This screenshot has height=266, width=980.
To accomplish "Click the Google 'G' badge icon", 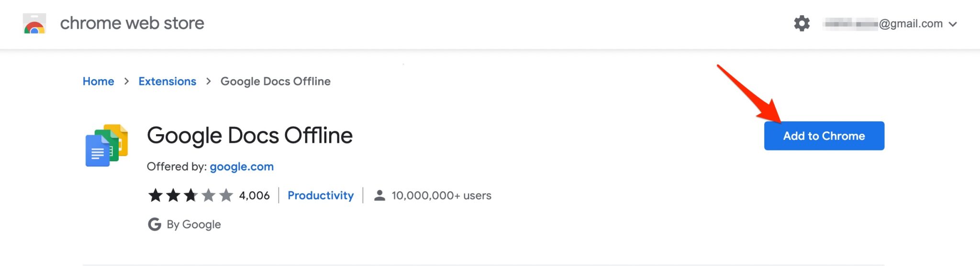I will point(155,224).
